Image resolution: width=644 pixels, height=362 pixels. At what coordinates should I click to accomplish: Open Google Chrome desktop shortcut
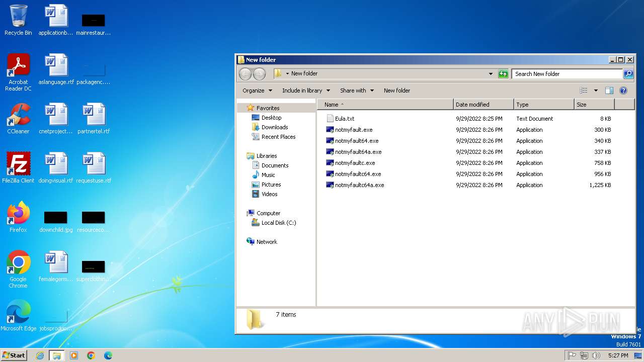(18, 269)
